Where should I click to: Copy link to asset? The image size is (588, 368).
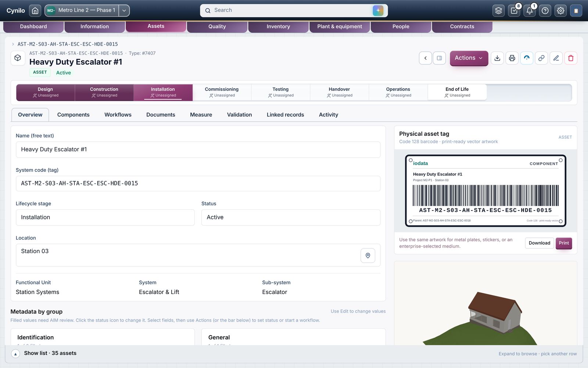point(541,58)
